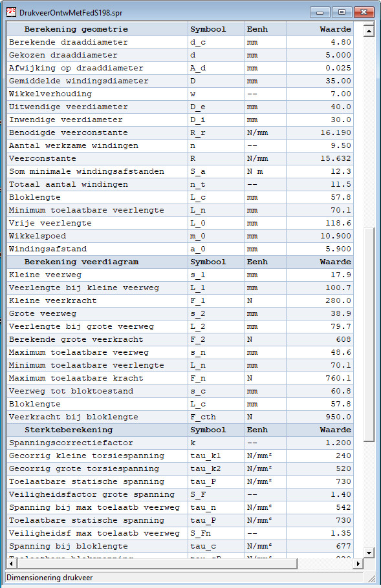Click the vertical scrollbar up arrow

369,31
